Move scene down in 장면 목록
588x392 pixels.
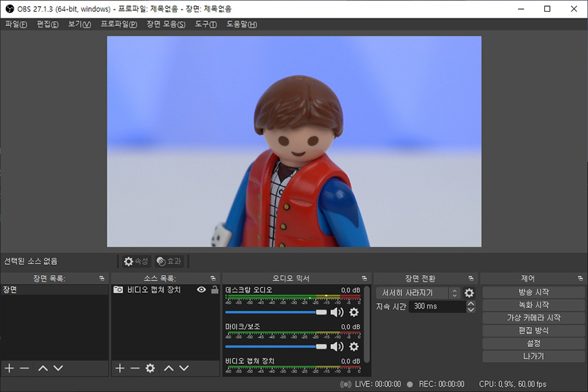(58, 368)
